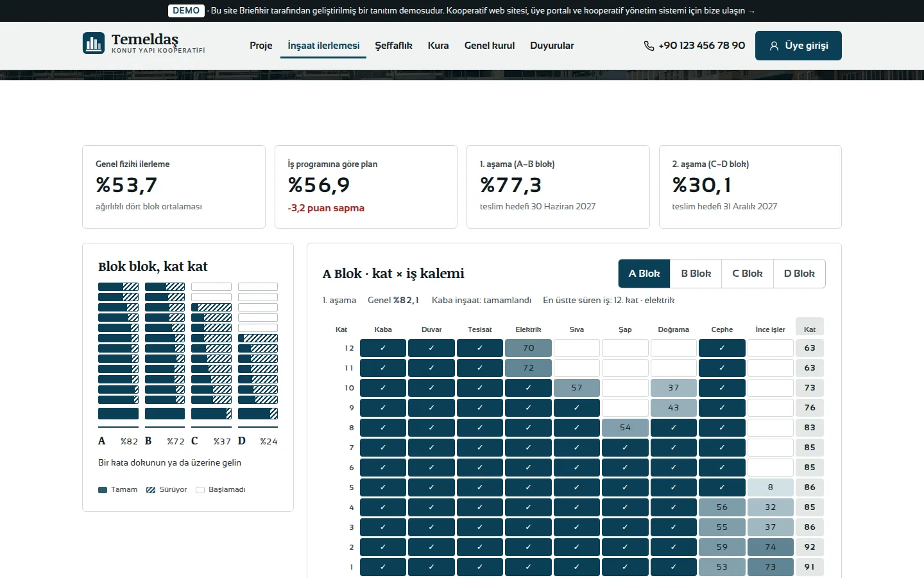Click the İnce işler cell showing 74
924x578 pixels.
click(x=771, y=547)
